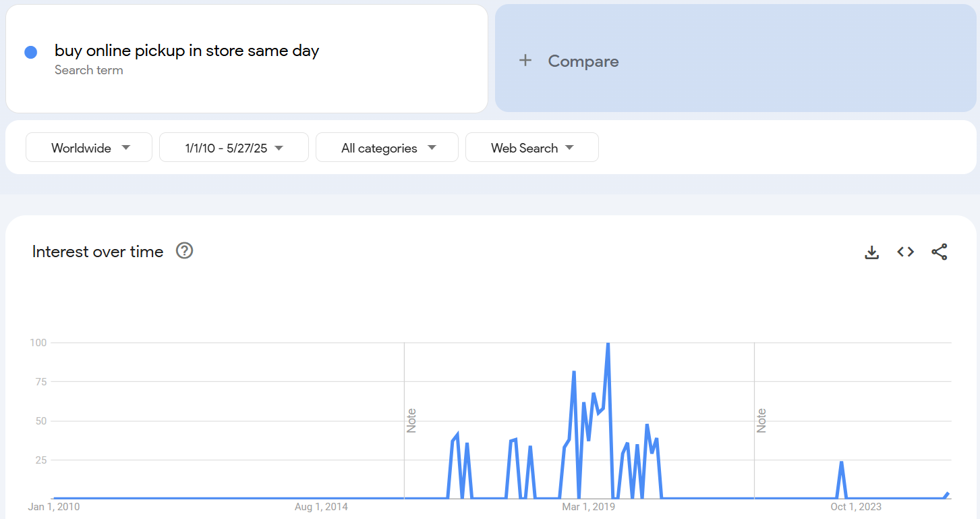The width and height of the screenshot is (980, 519).
Task: Edit the search term text field
Action: pos(187,51)
